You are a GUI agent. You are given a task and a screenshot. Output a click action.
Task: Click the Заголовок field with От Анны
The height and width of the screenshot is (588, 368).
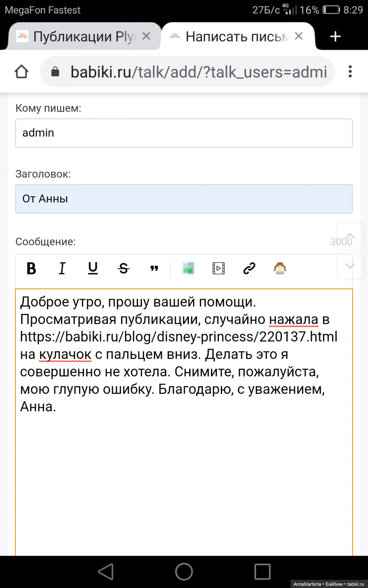click(x=184, y=199)
